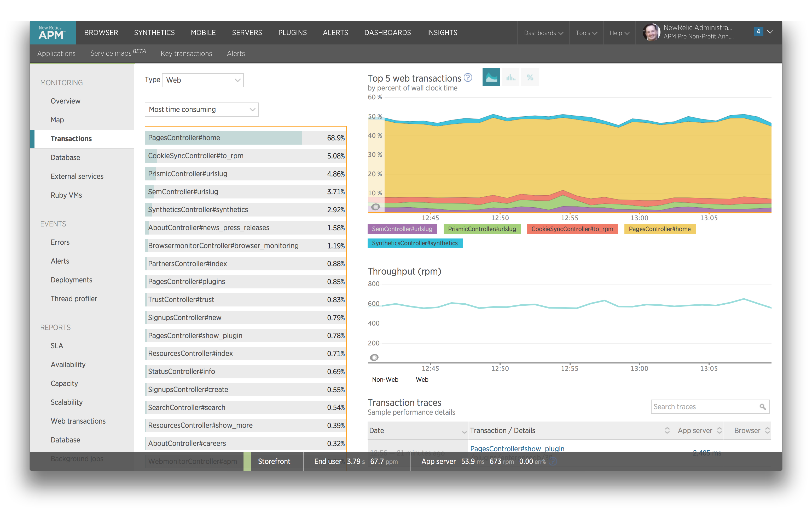Open the MOBILE product tab
This screenshot has width=812, height=512.
point(203,33)
